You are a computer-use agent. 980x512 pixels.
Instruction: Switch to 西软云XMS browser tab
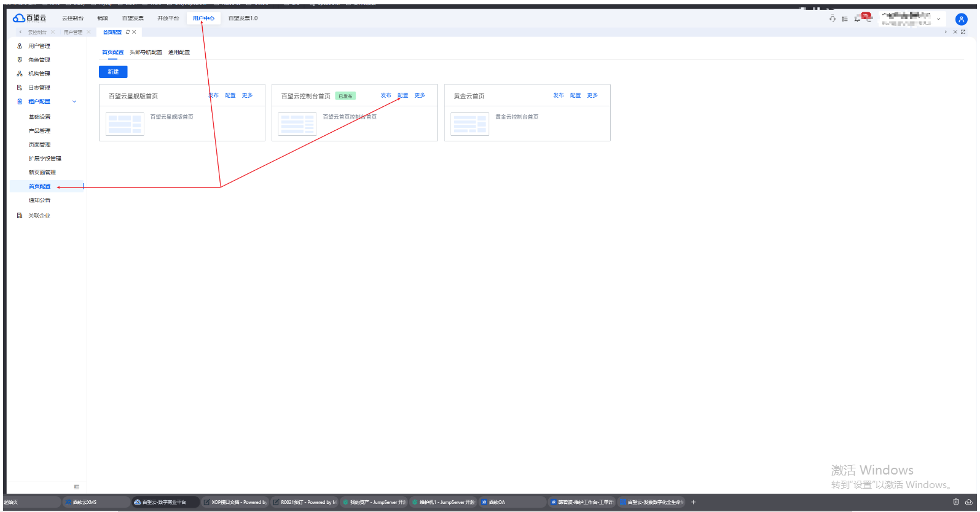(x=95, y=502)
